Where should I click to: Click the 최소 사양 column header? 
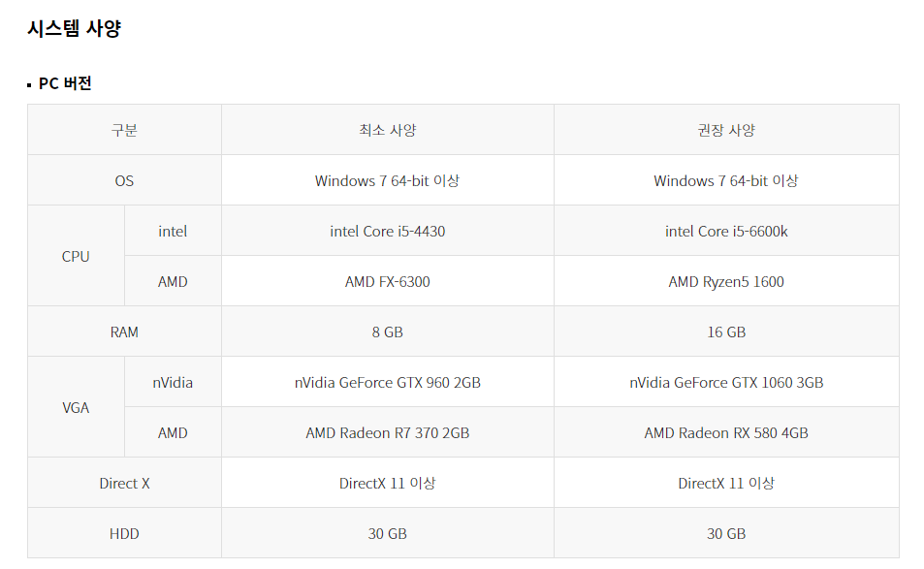coord(388,130)
